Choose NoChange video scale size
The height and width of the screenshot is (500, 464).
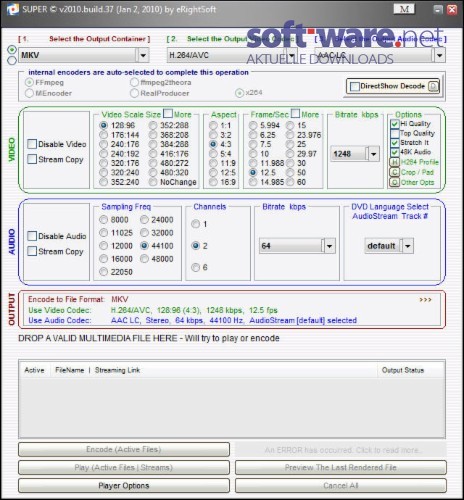153,182
